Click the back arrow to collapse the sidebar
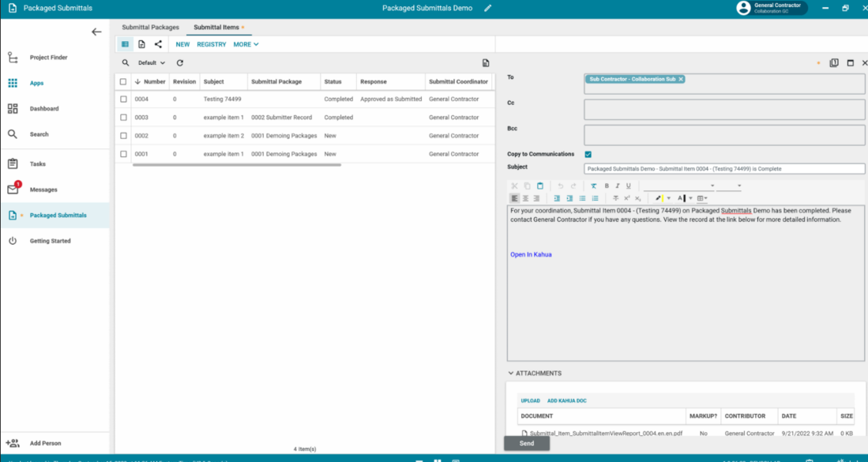This screenshot has height=462, width=868. tap(96, 32)
